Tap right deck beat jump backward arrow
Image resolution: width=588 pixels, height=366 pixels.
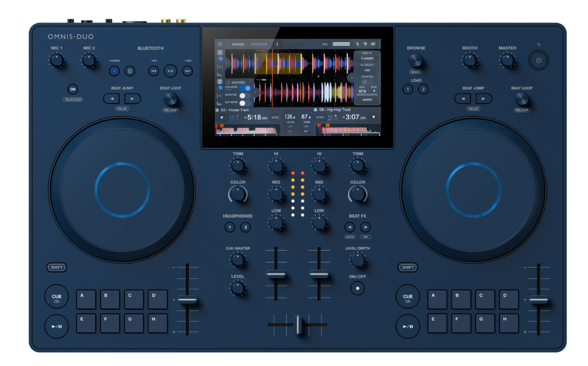(463, 99)
